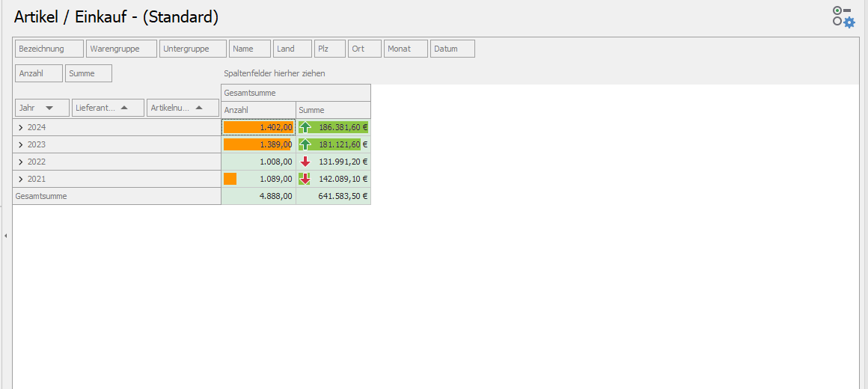Image resolution: width=868 pixels, height=389 pixels.
Task: Expand the 2023 year row
Action: tap(20, 144)
